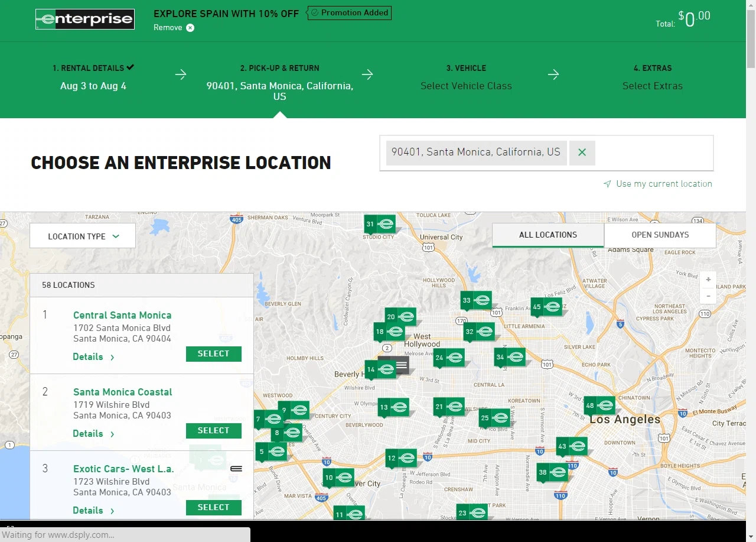Viewport: 756px width, 542px height.
Task: Select map marker 45
Action: click(x=546, y=307)
